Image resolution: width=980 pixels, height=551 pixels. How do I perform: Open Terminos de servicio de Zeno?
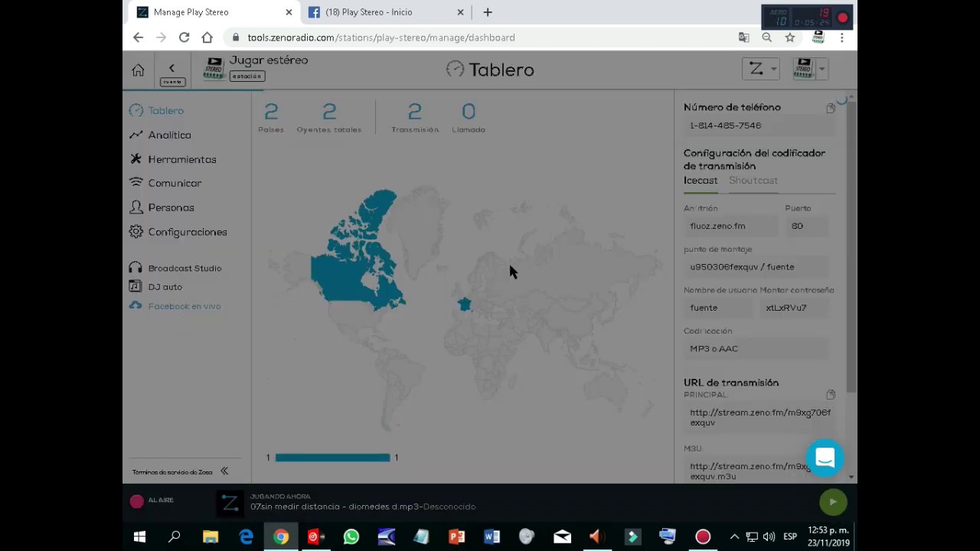click(172, 472)
